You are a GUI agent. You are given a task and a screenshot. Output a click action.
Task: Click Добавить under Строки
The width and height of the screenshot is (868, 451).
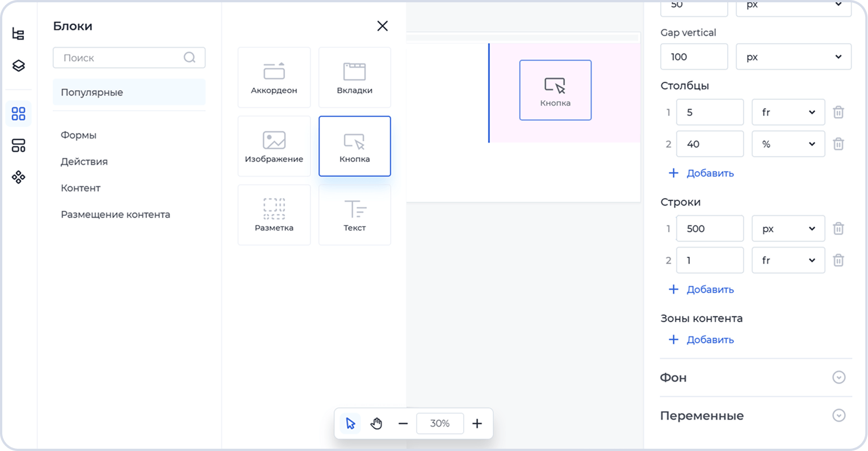coord(702,289)
